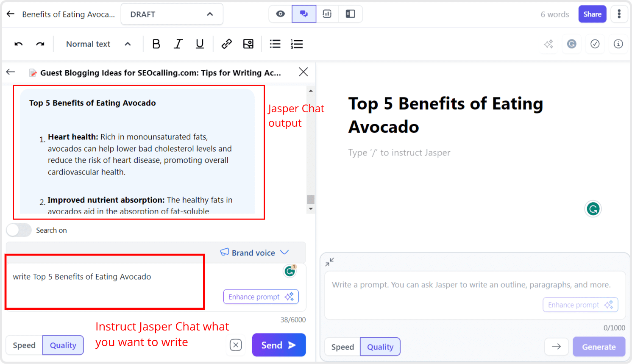Click the checkmark plagiarism icon
Image resolution: width=632 pixels, height=364 pixels.
[x=595, y=44]
